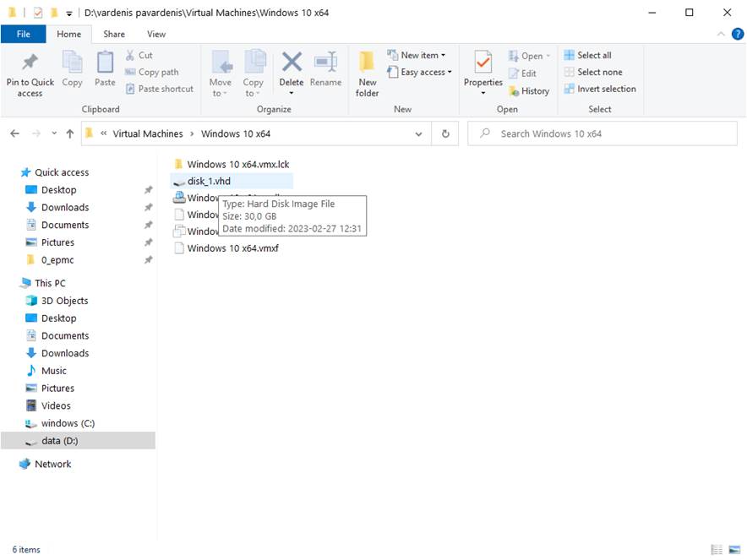747x560 pixels.
Task: Open file Properties from ribbon
Action: click(x=483, y=63)
